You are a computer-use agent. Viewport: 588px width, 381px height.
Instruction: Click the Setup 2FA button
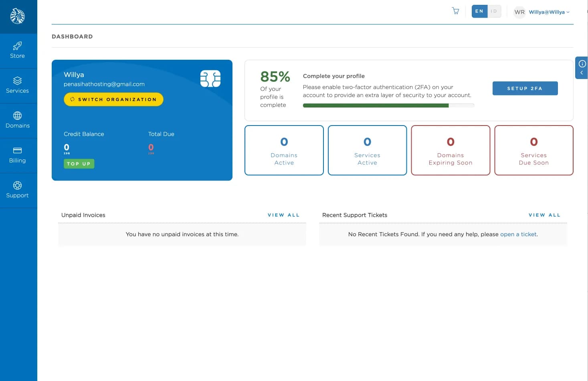coord(525,88)
